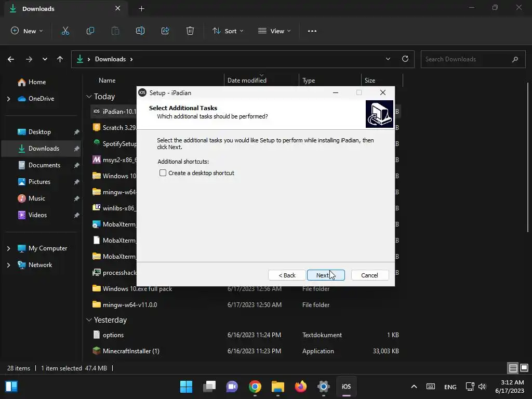The image size is (532, 399).
Task: Open Task View on the taskbar
Action: click(209, 387)
